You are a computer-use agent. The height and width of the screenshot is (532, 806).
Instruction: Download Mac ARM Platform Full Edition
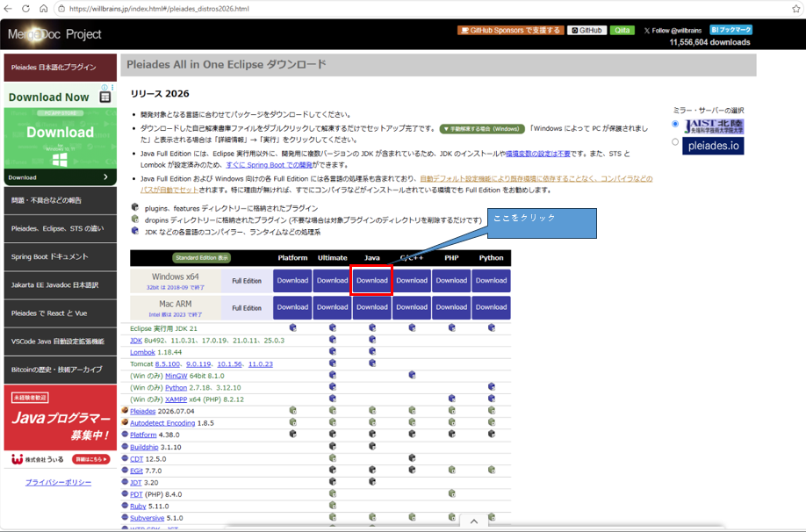(x=292, y=307)
